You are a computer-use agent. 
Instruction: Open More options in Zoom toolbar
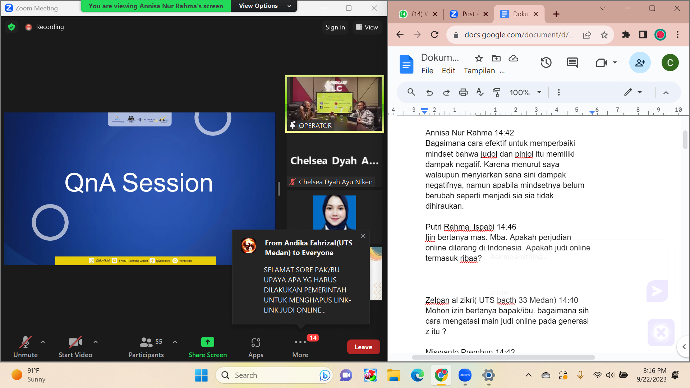coord(301,346)
